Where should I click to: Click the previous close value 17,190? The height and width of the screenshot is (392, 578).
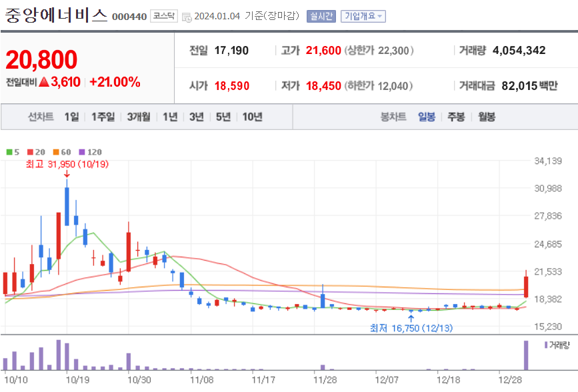(x=231, y=50)
